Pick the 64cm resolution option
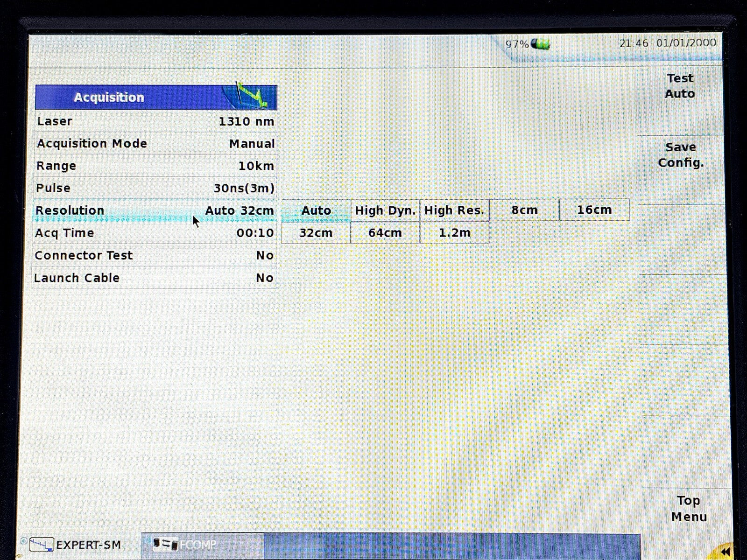Viewport: 747px width, 560px height. pyautogui.click(x=385, y=233)
